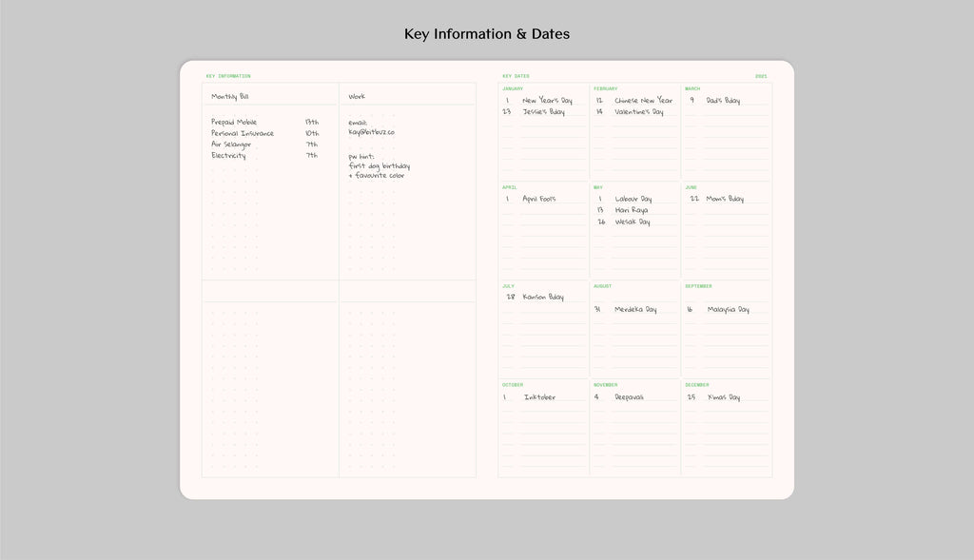Click the Monthly Bill section header
Viewport: 974px width, 560px height.
[x=230, y=97]
